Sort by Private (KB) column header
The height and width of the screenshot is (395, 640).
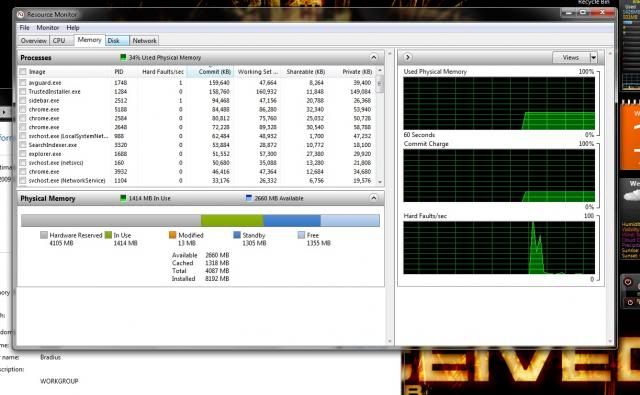pos(357,71)
